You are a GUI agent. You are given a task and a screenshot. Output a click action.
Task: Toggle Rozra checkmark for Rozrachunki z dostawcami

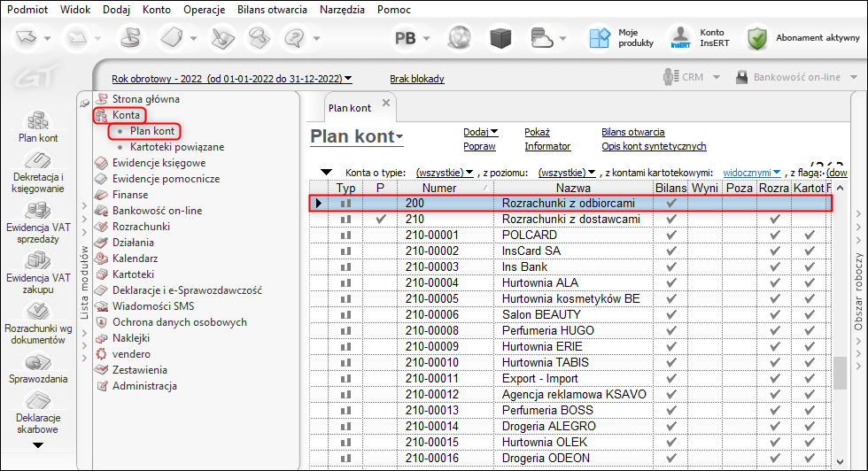775,220
